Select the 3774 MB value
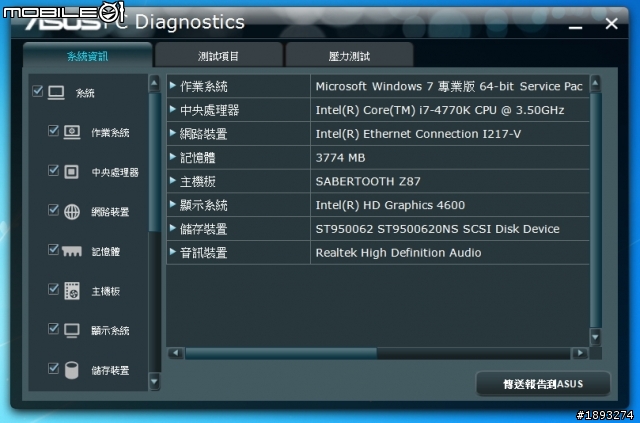The height and width of the screenshot is (423, 640). (x=340, y=158)
